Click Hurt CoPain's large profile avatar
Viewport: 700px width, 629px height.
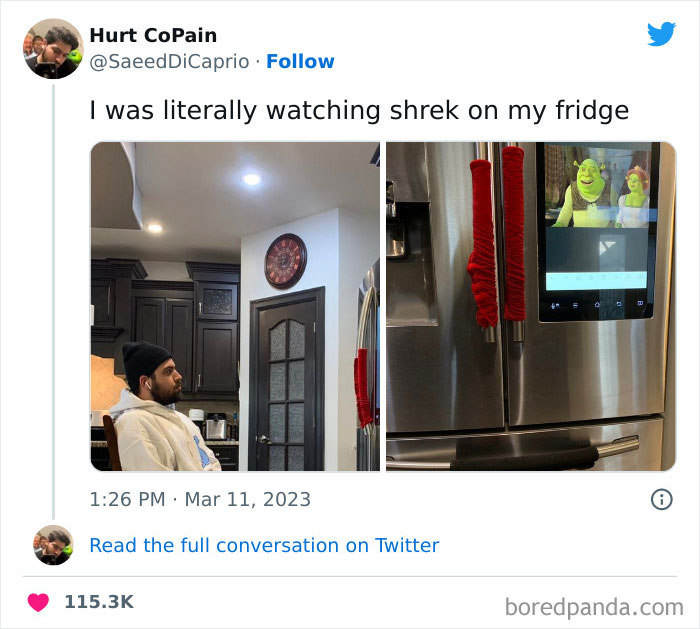point(53,49)
